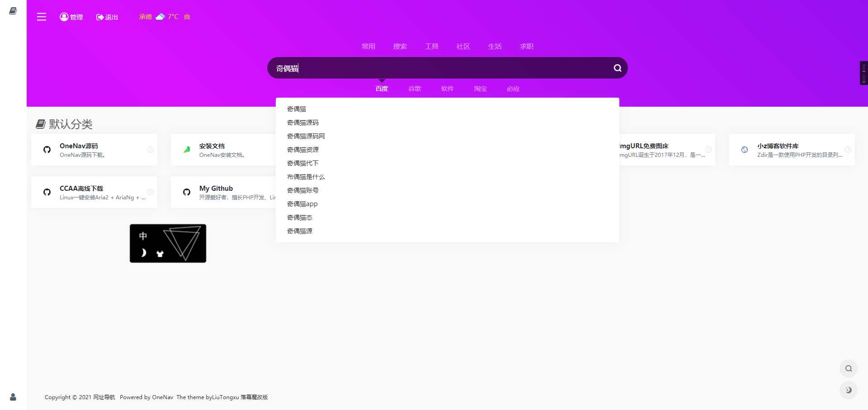This screenshot has width=868, height=410.
Task: Select the 社区 search category tab
Action: [x=463, y=46]
